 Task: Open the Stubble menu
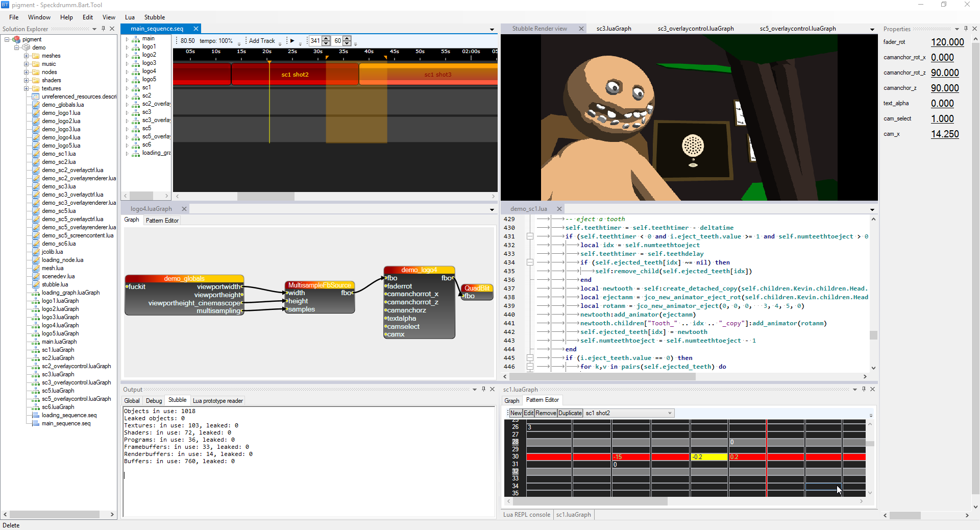point(155,17)
